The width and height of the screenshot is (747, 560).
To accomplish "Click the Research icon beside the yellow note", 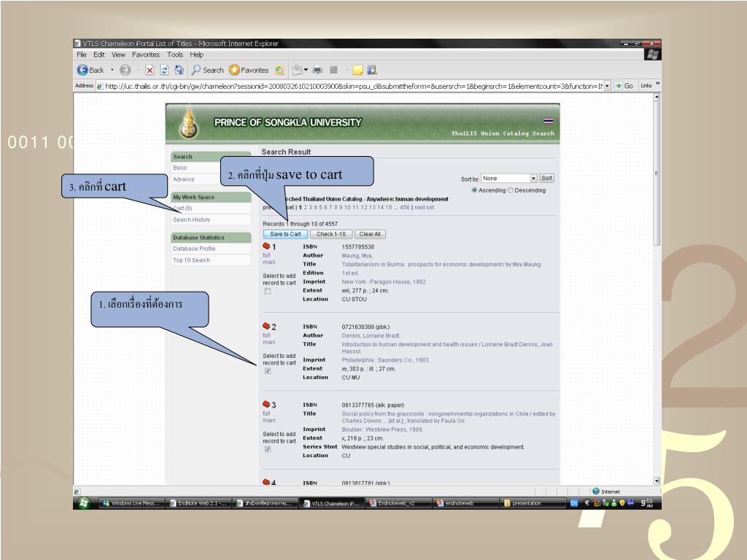I will [372, 70].
